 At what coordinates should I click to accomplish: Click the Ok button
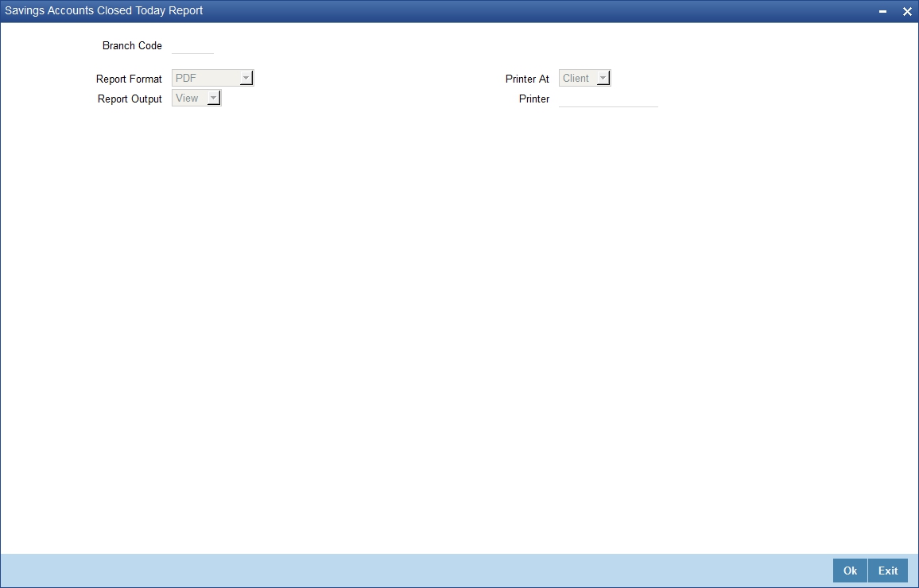850,571
